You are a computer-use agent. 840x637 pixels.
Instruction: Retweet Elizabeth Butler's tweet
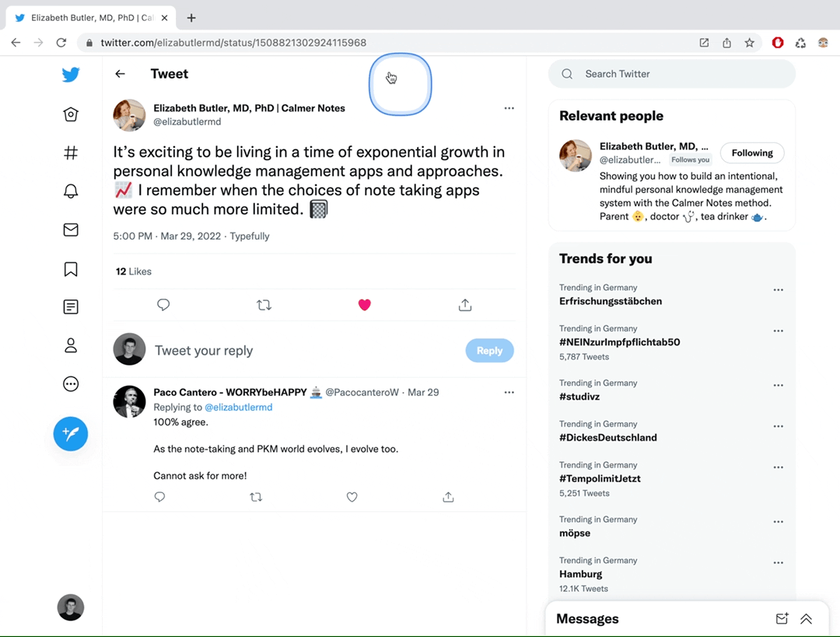tap(264, 305)
